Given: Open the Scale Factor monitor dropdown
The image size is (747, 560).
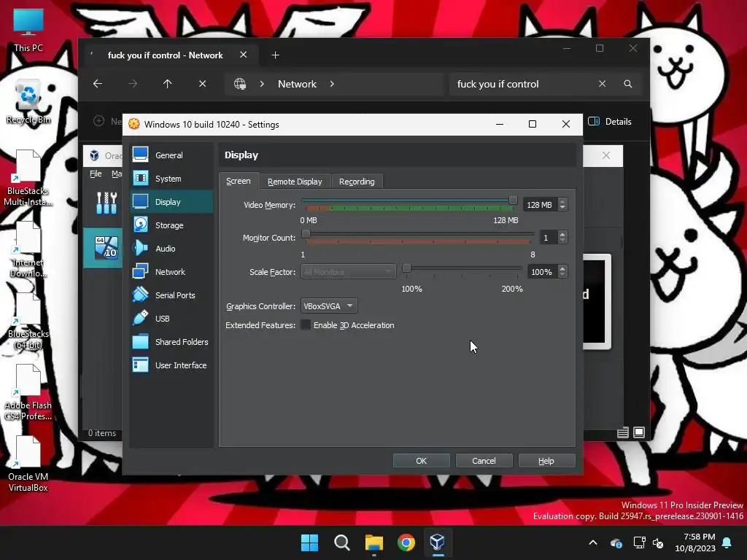Looking at the screenshot, I should pos(348,272).
